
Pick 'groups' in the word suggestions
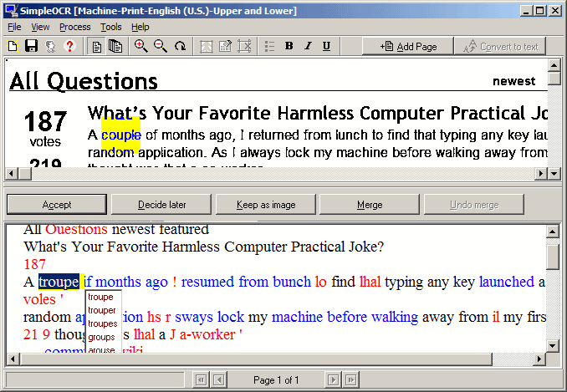(x=101, y=337)
